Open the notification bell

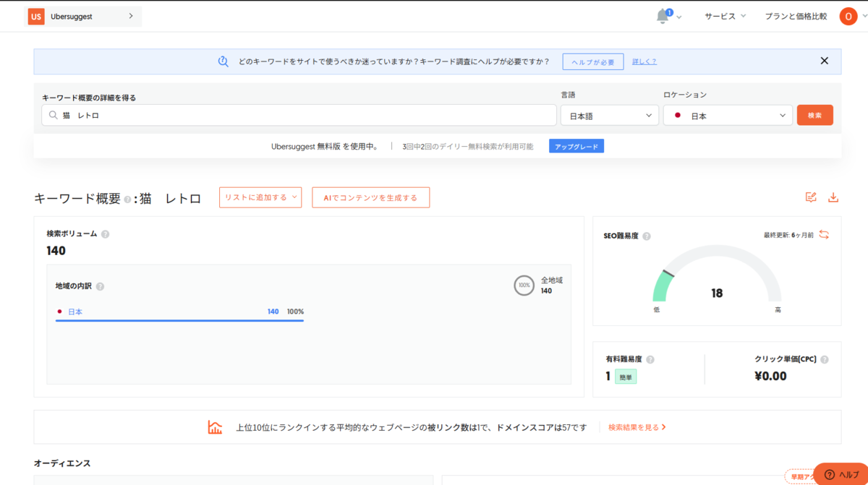(663, 17)
